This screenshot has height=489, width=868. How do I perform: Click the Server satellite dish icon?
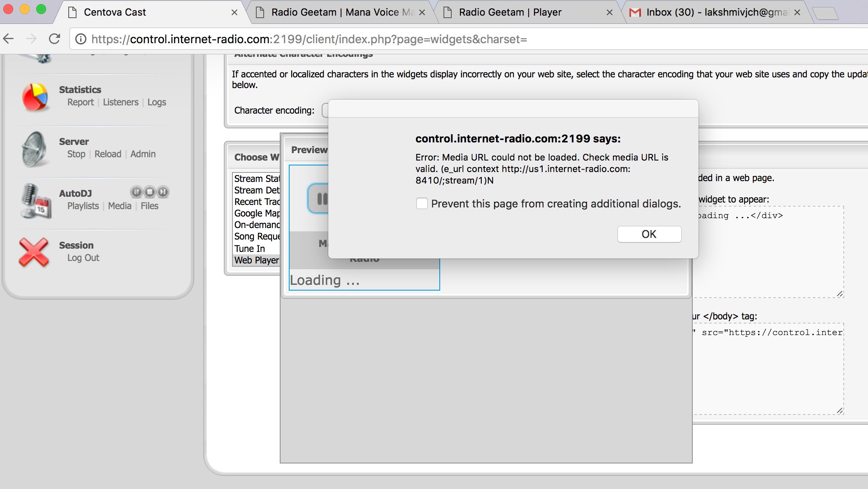coord(35,149)
